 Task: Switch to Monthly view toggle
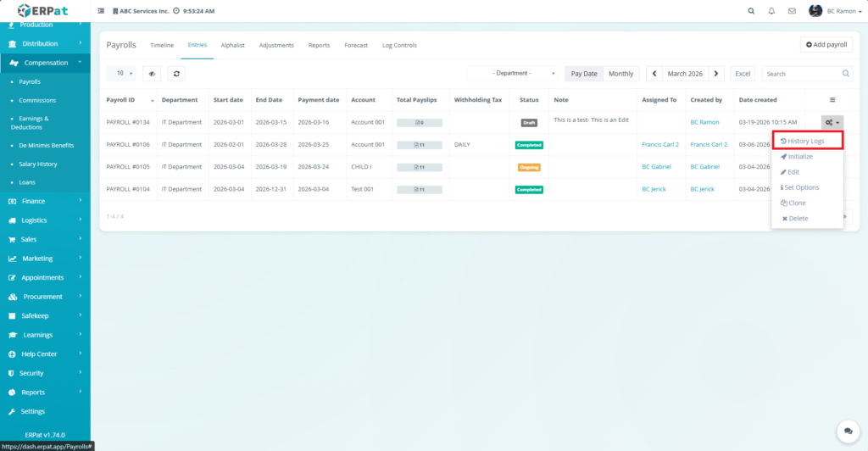click(x=620, y=74)
